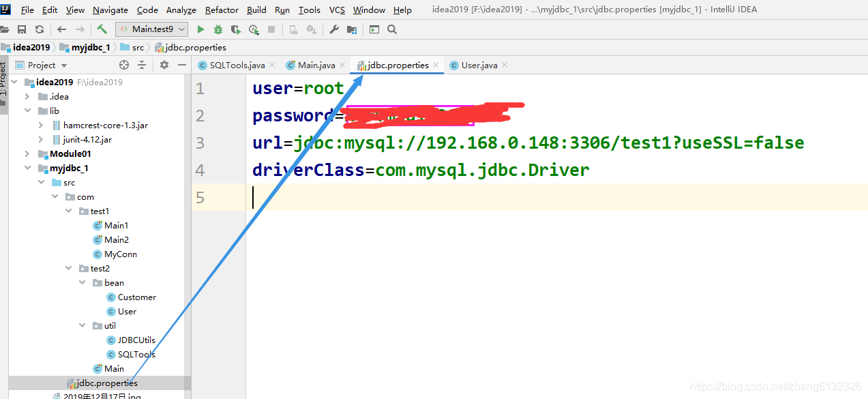Open the Project Structure icon
868x399 pixels.
pos(352,29)
